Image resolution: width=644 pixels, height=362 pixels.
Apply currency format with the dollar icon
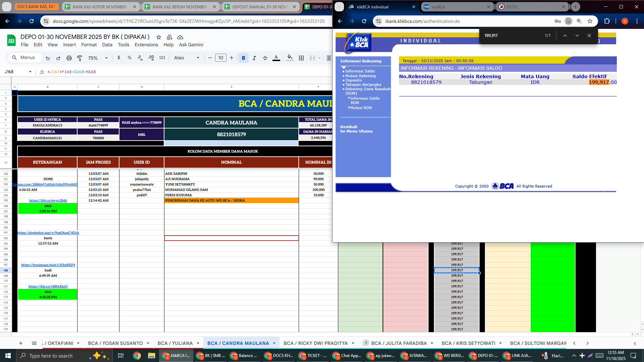[x=119, y=58]
